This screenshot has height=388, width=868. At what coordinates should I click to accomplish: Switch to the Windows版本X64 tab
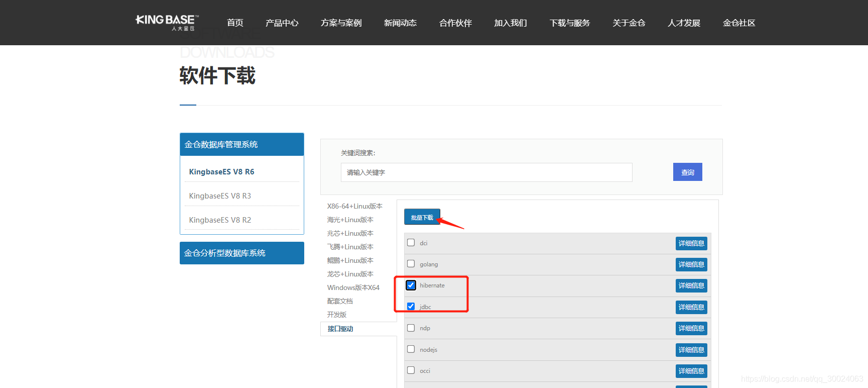click(x=353, y=287)
